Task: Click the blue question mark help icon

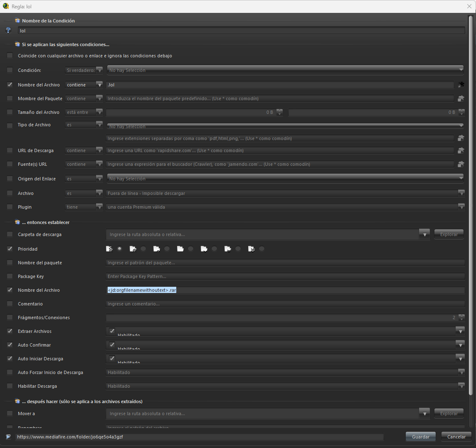Action: tap(8, 30)
